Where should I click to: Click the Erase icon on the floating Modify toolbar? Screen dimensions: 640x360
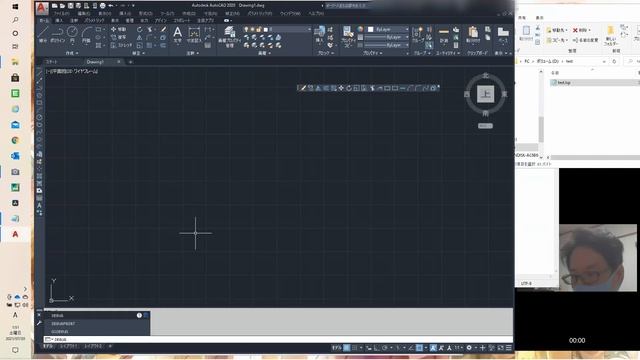click(x=302, y=88)
